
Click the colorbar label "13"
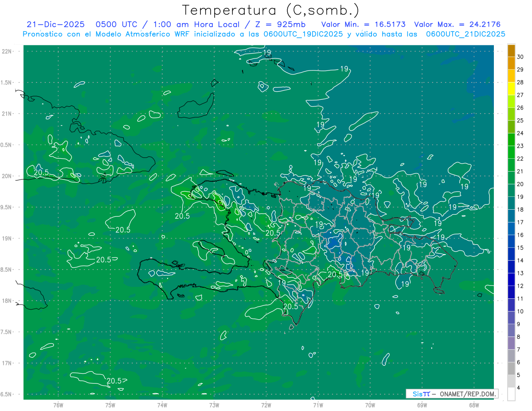pos(520,273)
